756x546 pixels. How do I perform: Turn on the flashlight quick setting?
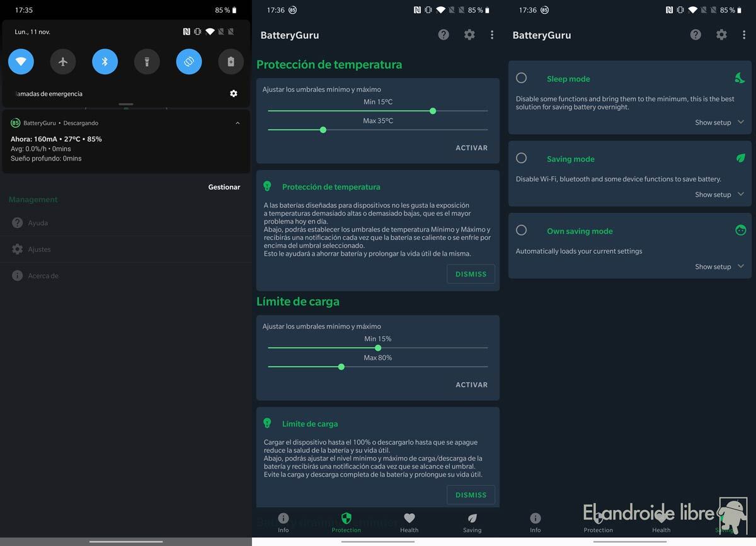tap(147, 62)
